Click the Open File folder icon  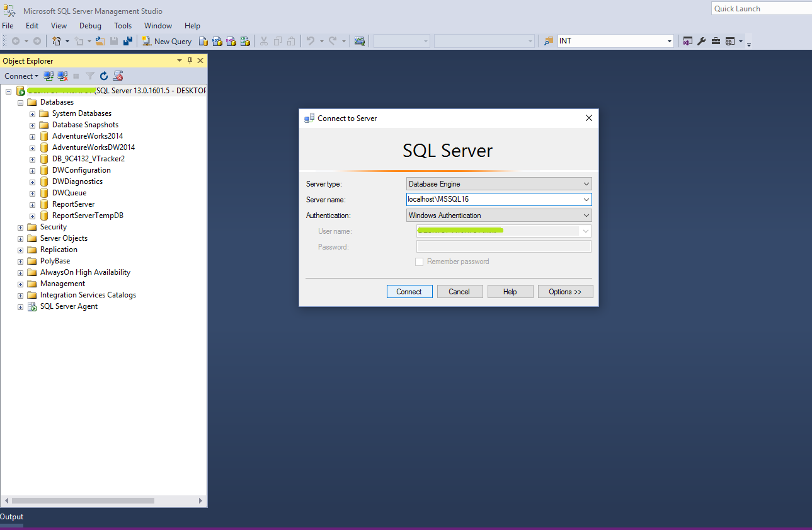(100, 41)
